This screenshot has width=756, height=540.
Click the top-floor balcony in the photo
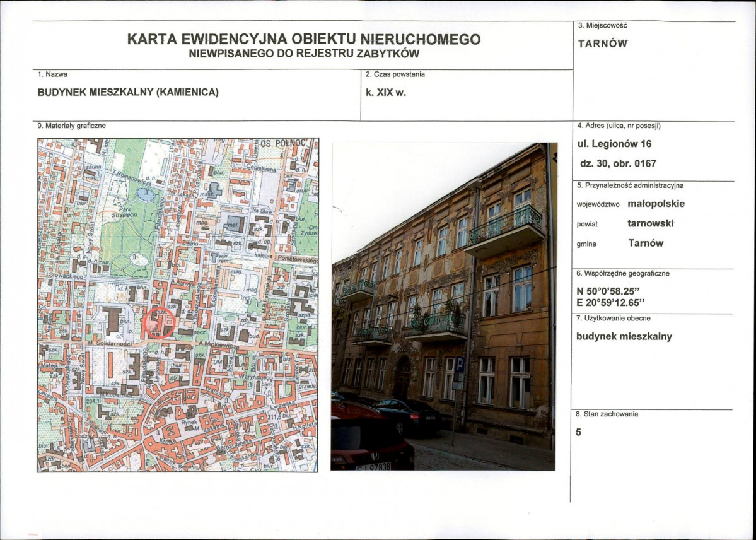tap(505, 231)
